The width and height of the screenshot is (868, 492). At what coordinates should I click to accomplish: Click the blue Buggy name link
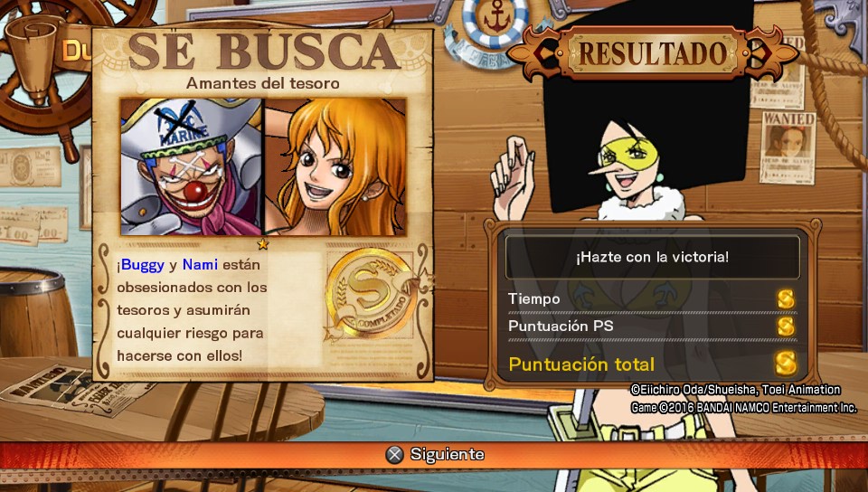tap(143, 264)
